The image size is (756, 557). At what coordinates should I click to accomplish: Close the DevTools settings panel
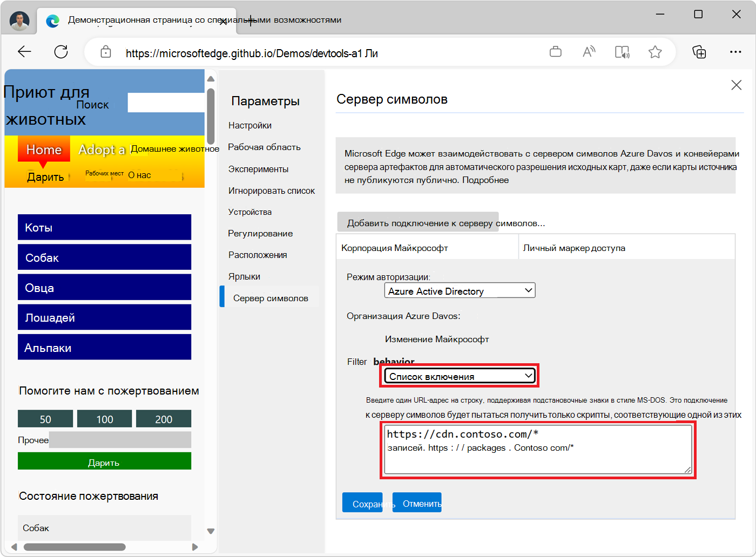click(736, 85)
